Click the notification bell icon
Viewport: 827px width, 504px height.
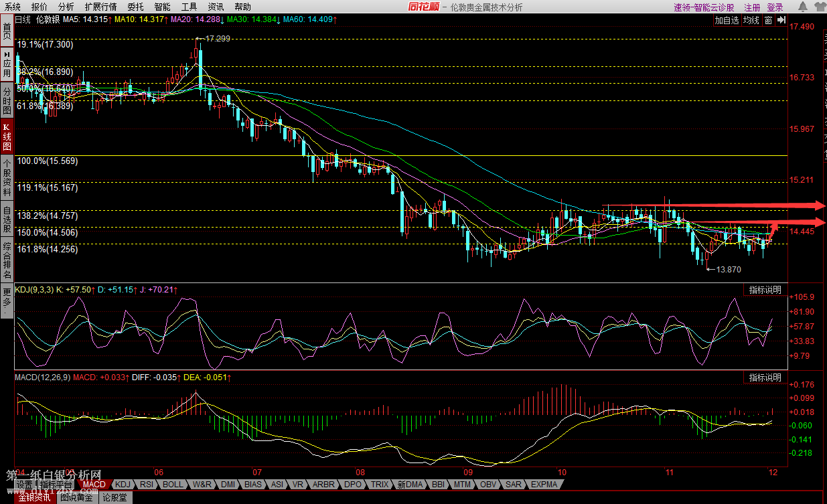[x=803, y=7]
